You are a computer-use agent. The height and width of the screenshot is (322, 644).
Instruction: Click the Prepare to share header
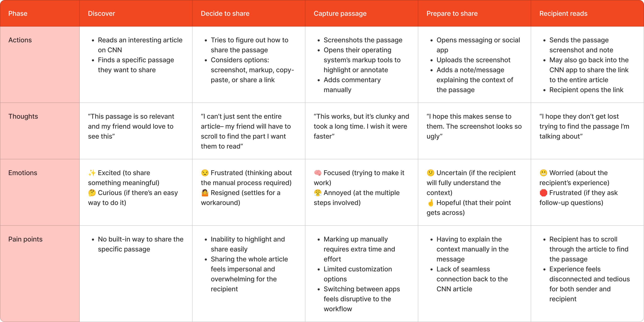[x=452, y=13]
